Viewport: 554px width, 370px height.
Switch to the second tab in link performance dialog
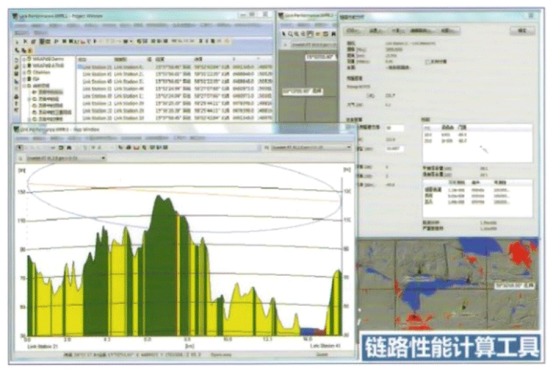click(376, 31)
